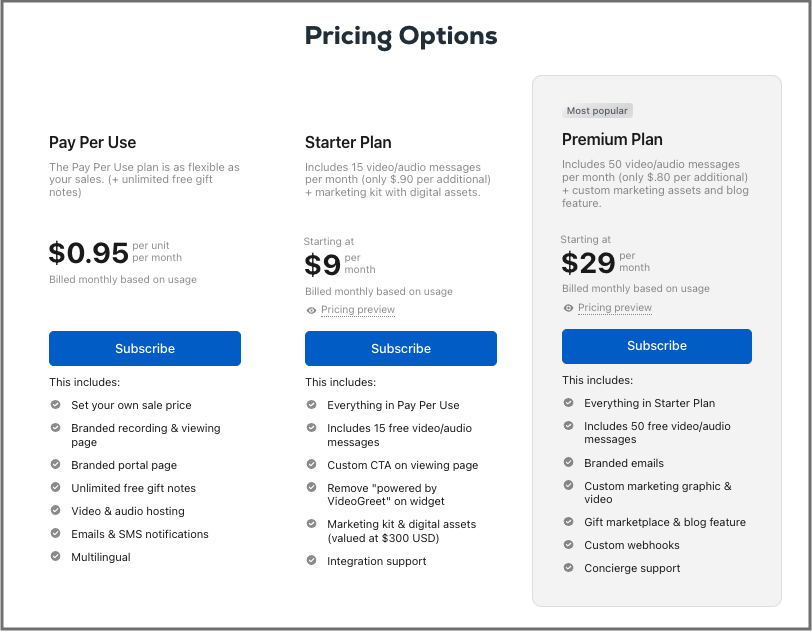812x632 pixels.
Task: Click checkmark beside Concierge support
Action: [569, 567]
